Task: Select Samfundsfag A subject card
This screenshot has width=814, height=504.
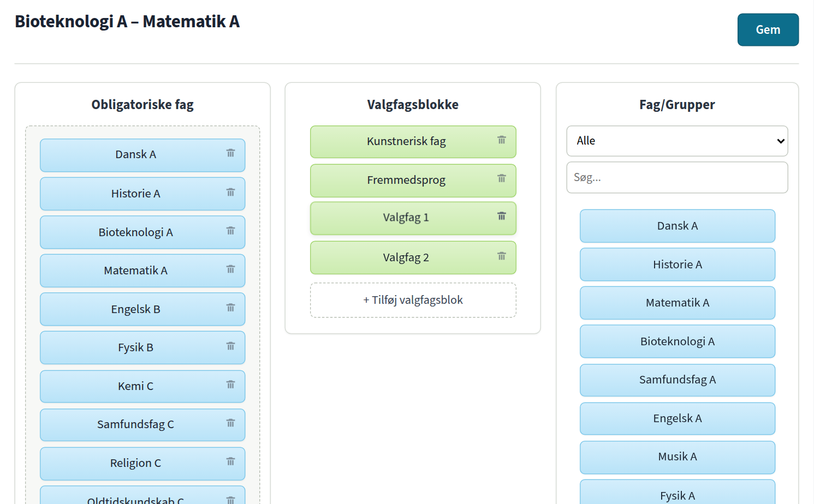Action: click(x=678, y=380)
